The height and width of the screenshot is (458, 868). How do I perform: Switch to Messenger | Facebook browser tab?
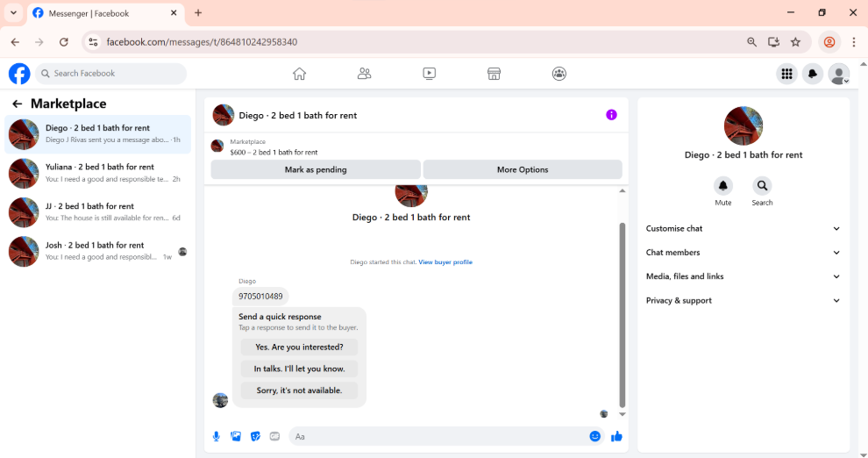[x=105, y=13]
